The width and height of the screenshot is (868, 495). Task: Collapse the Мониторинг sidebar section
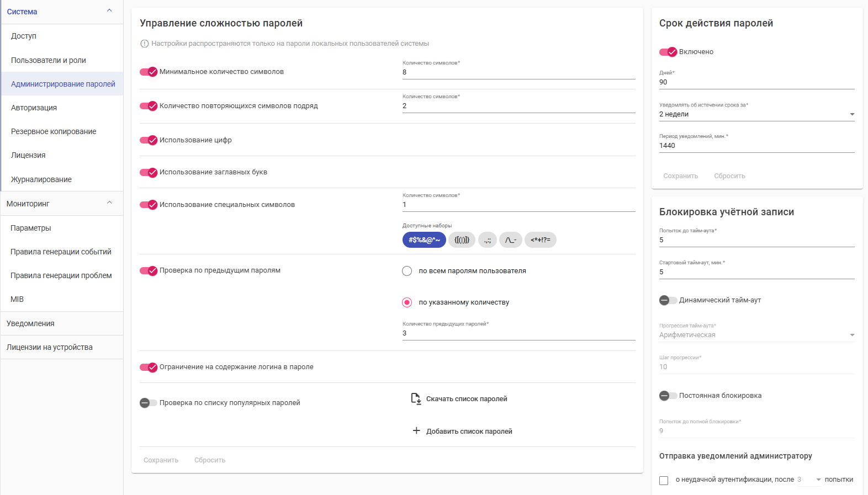pyautogui.click(x=109, y=203)
